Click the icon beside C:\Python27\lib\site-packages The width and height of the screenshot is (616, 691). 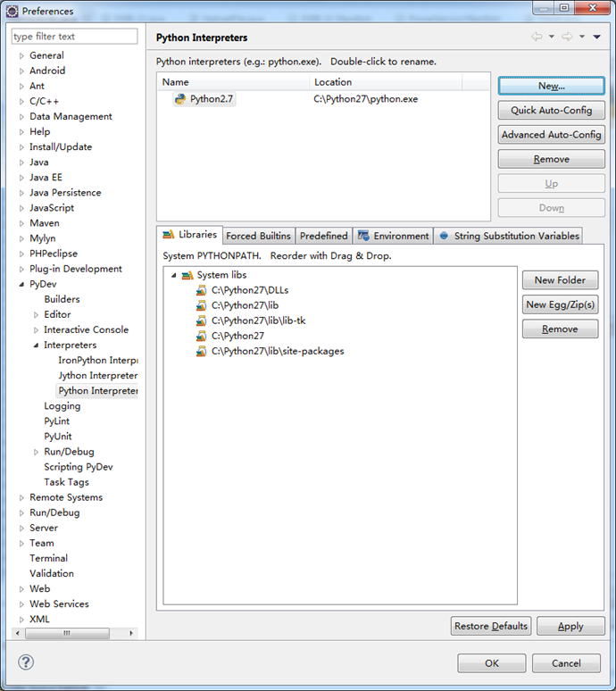(202, 351)
